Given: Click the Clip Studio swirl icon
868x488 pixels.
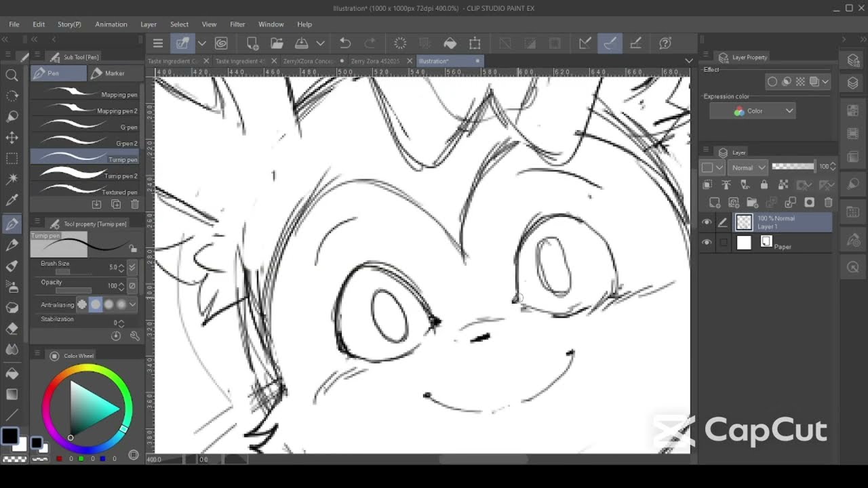Looking at the screenshot, I should pos(221,43).
